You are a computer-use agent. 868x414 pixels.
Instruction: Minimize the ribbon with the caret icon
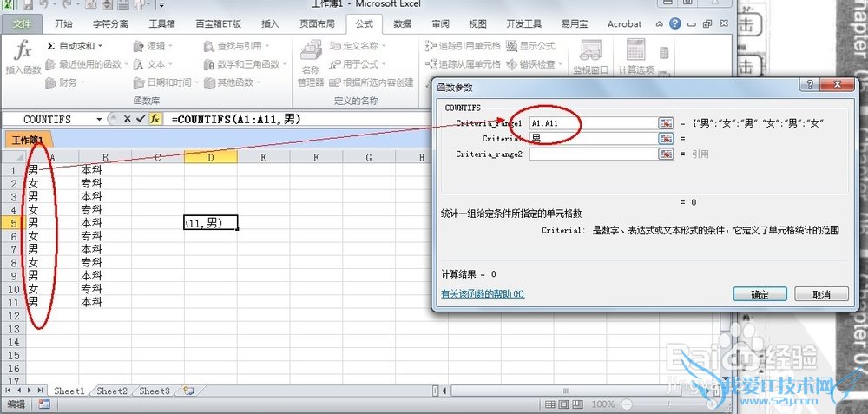pos(660,23)
